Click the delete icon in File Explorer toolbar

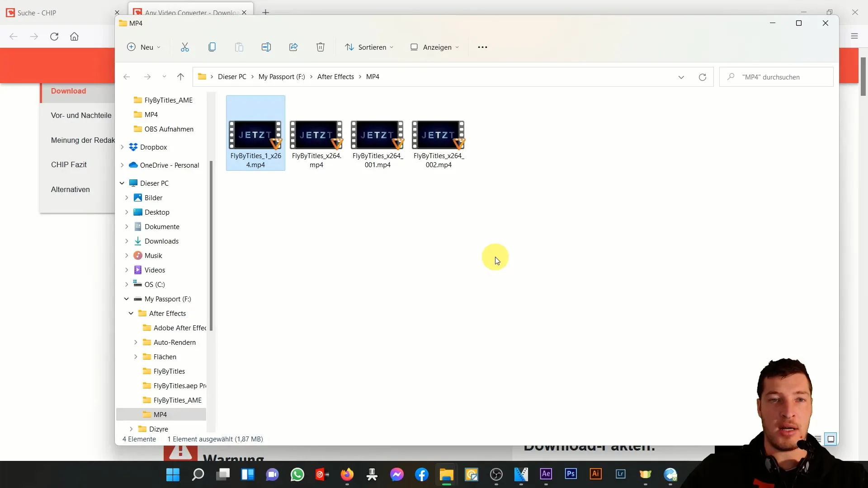click(320, 47)
